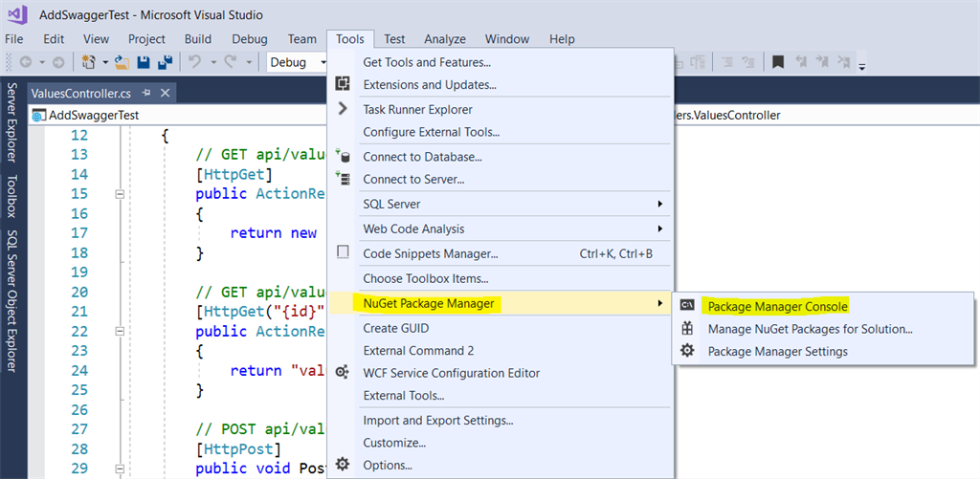This screenshot has height=479, width=980.
Task: Click the Save icon in toolbar
Action: [143, 62]
